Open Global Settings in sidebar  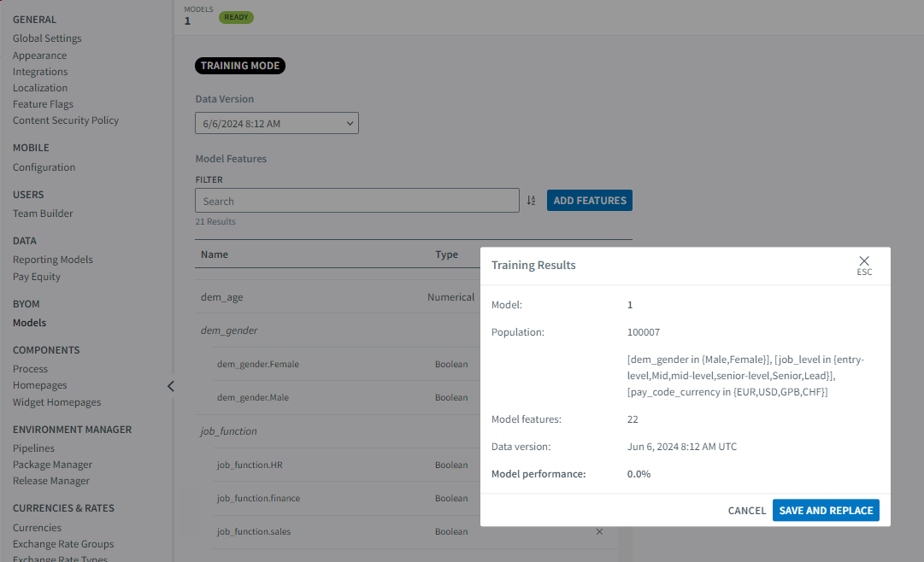[47, 38]
